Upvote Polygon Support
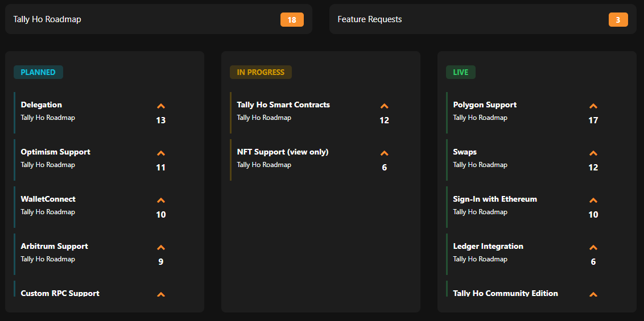Viewport: 644px width, 321px height. 593,106
